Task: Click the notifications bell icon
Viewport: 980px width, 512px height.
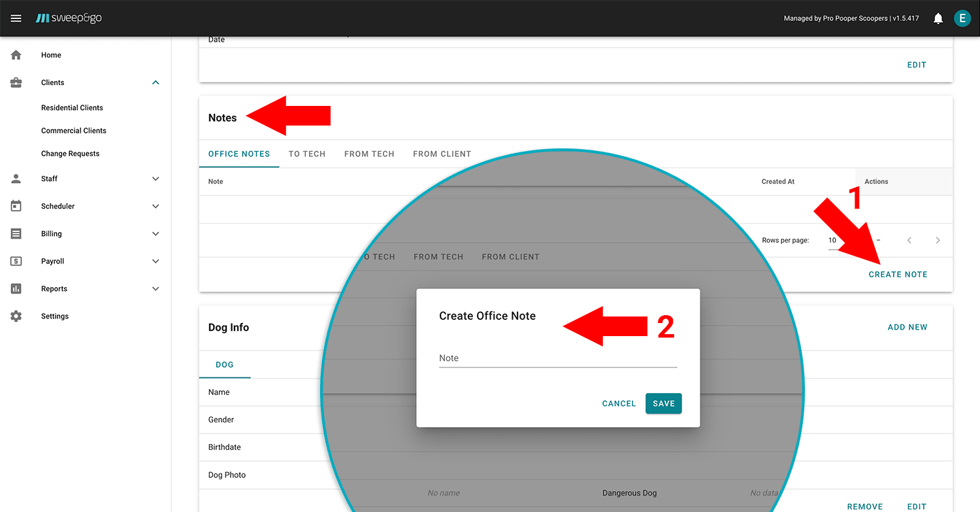Action: 938,18
